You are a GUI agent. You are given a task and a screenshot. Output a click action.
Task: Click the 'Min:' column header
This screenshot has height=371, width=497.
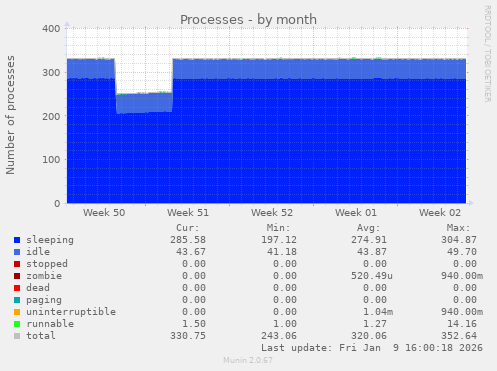(x=278, y=228)
